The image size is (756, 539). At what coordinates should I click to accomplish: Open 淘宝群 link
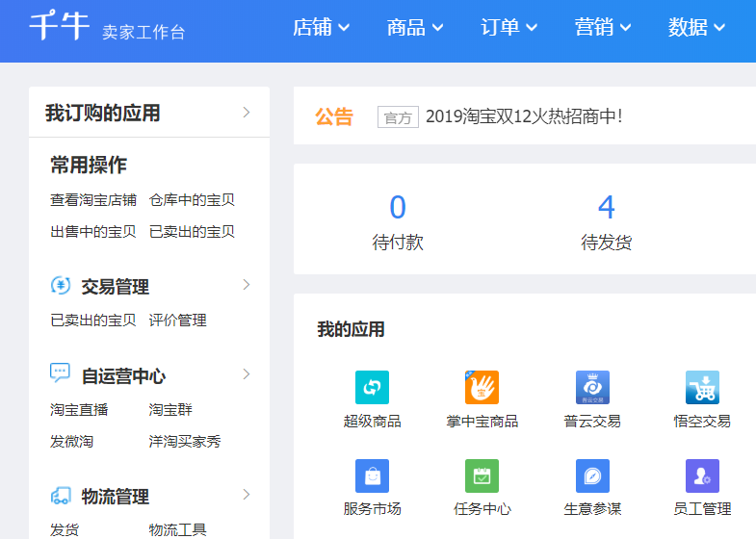[170, 410]
